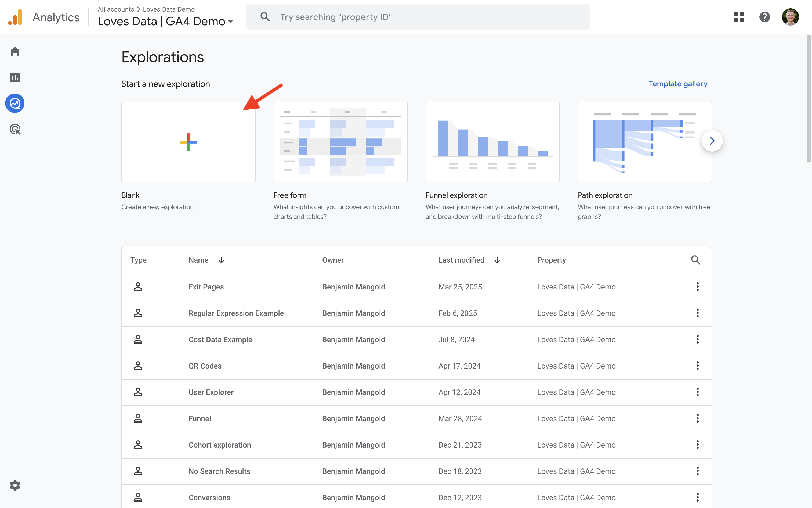812x508 pixels.
Task: Open more options for Funnel row
Action: tap(697, 418)
